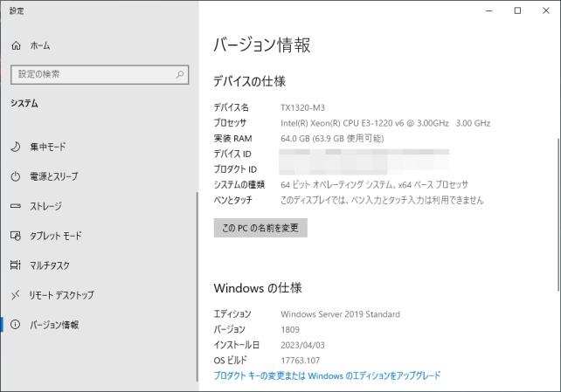Viewport: 561px width, 392px height.
Task: Click device name value TX1320-M3
Action: (302, 107)
